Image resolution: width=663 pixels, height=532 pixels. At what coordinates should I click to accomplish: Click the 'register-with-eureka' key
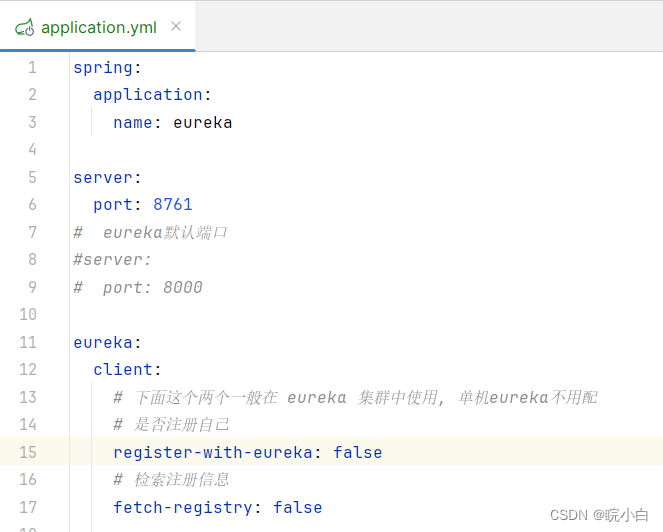point(213,452)
